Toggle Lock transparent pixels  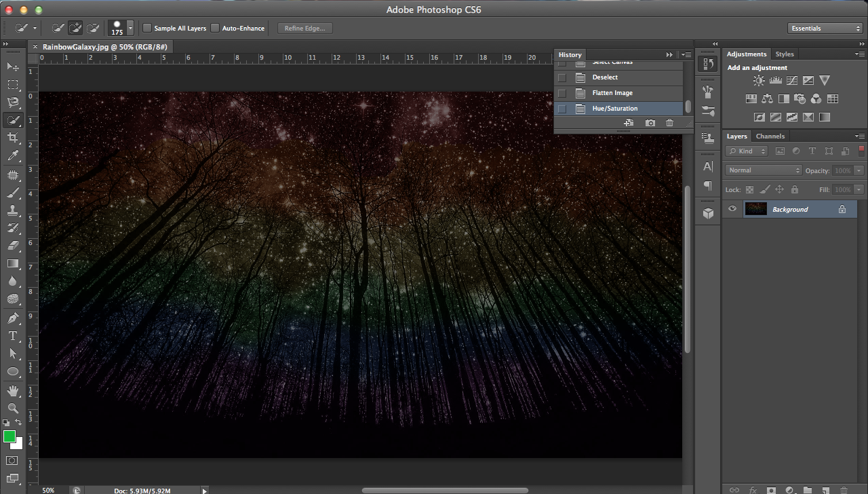750,190
